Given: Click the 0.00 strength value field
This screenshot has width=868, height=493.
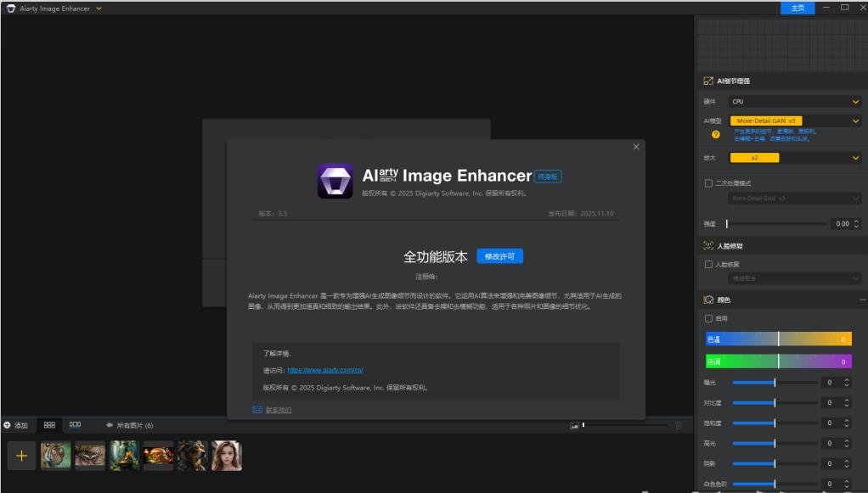Looking at the screenshot, I should point(842,223).
